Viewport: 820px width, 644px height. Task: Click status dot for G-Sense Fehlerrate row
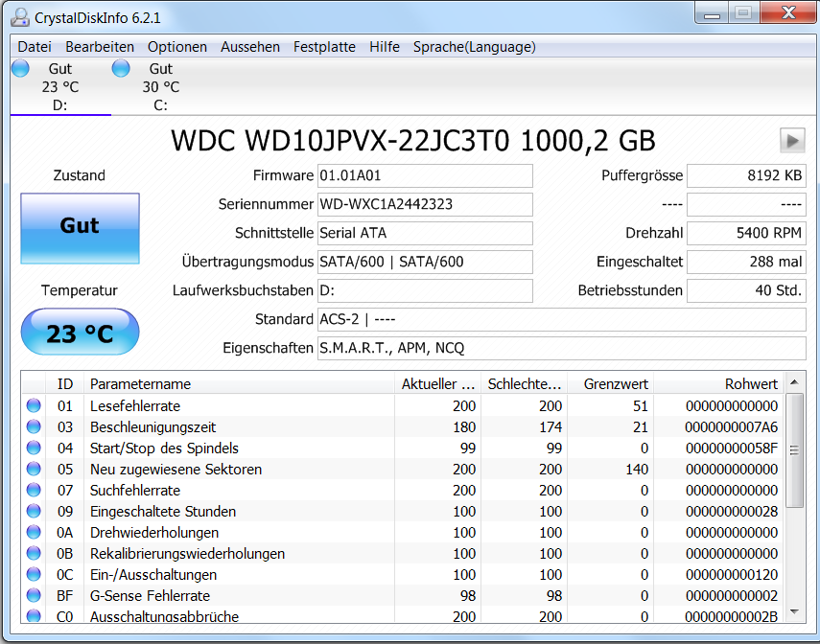[34, 595]
